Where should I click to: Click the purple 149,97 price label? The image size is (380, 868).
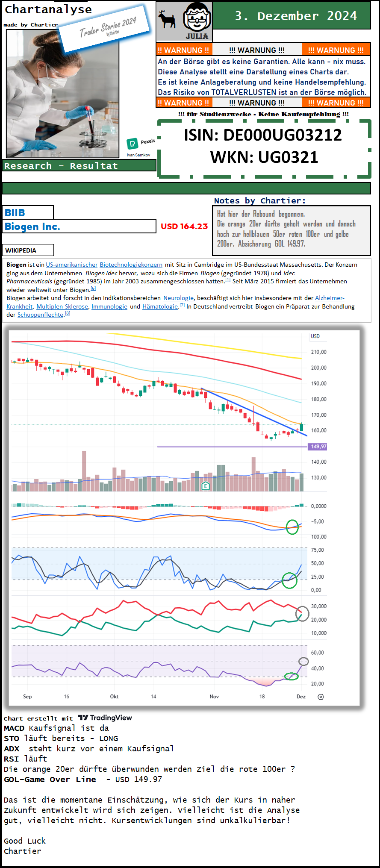pyautogui.click(x=318, y=447)
